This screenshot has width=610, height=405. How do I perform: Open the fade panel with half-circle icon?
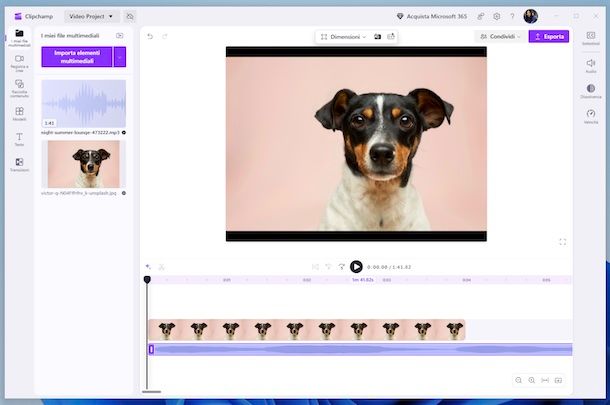pyautogui.click(x=591, y=91)
